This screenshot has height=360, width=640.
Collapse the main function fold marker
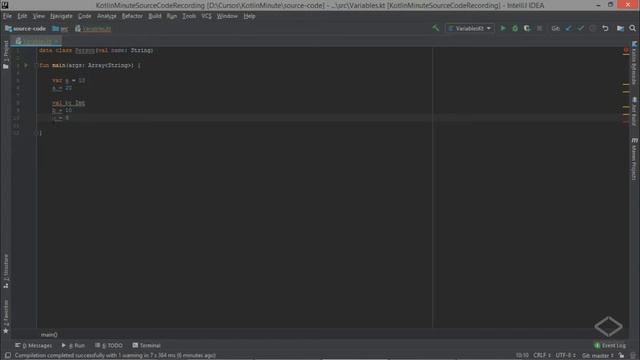point(37,65)
